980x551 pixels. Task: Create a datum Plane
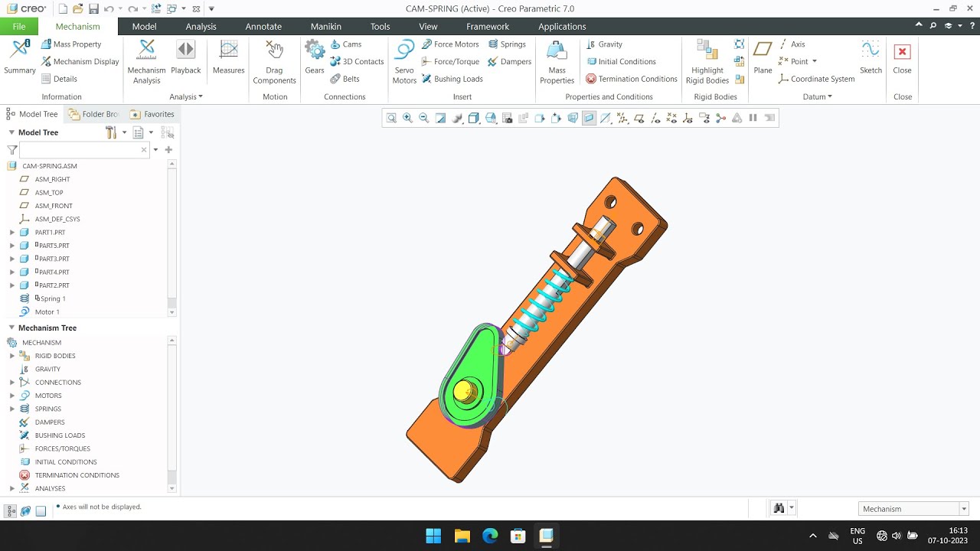click(x=763, y=58)
